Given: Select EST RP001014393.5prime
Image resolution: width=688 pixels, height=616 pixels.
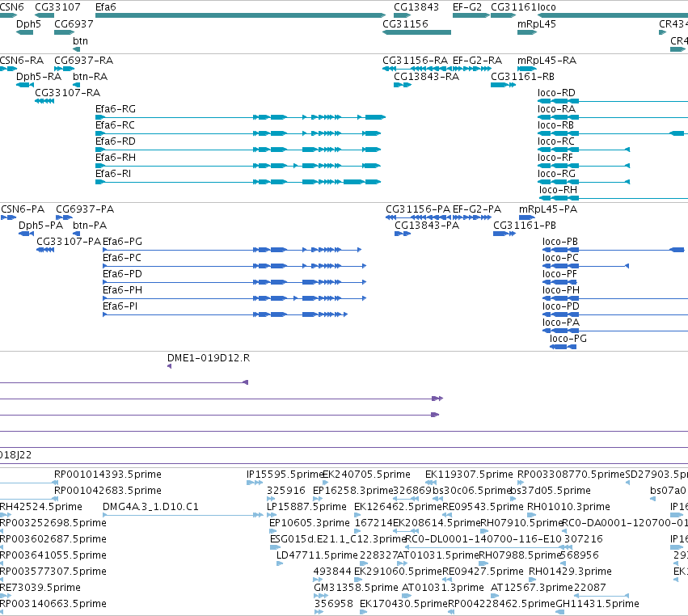Looking at the screenshot, I should point(108,475).
